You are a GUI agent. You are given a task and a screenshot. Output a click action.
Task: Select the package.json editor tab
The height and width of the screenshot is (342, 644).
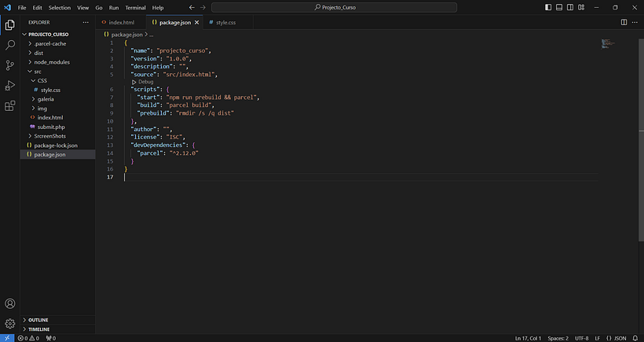pos(173,23)
